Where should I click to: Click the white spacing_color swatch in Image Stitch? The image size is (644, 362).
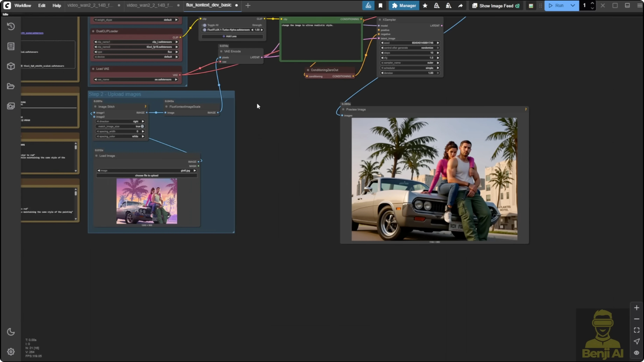point(135,136)
